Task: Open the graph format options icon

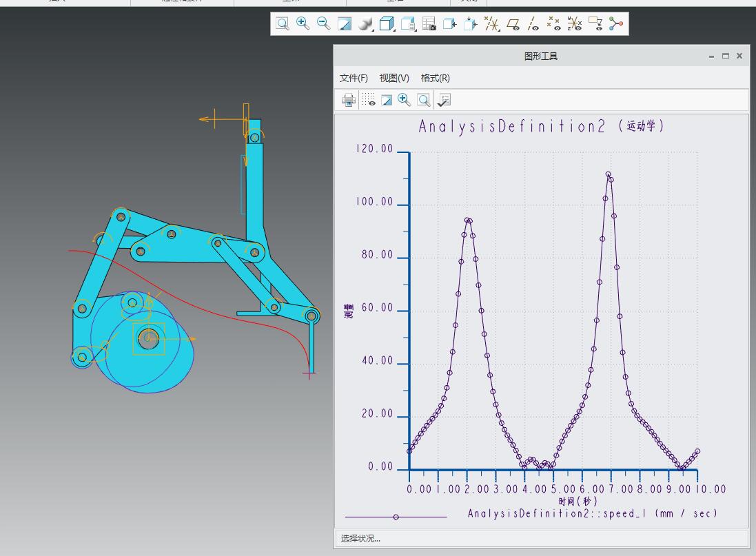Action: 444,100
